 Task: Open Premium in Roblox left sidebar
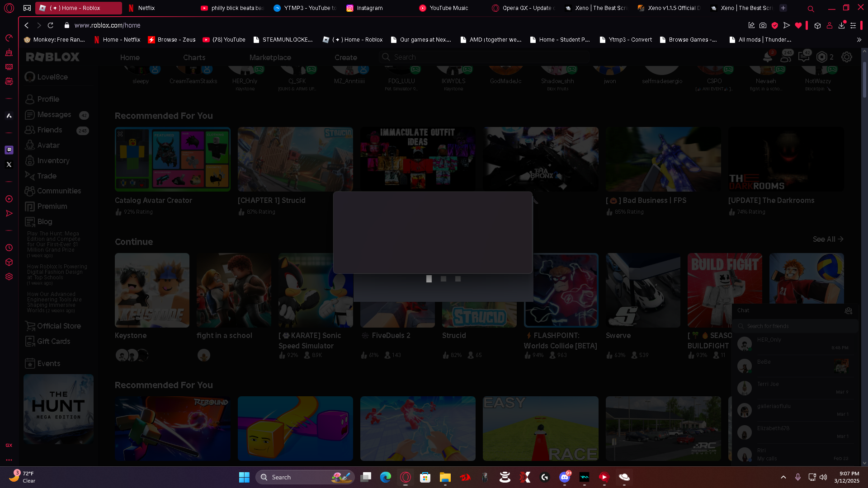click(x=46, y=206)
